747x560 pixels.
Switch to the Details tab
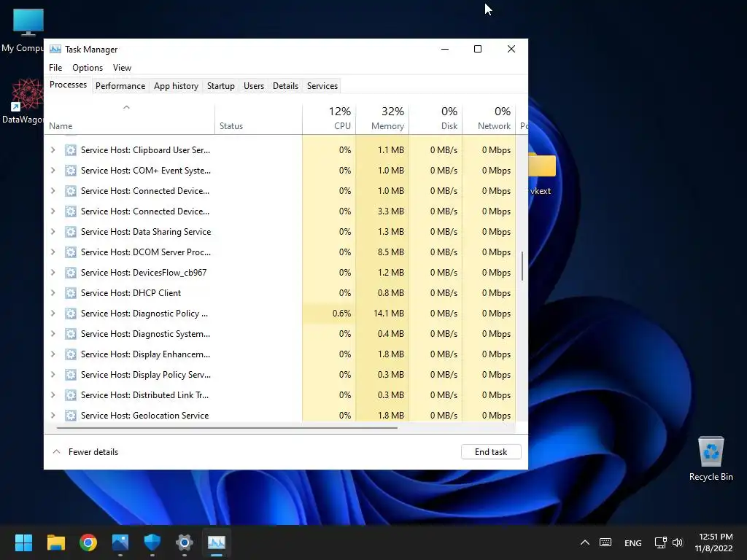coord(285,86)
